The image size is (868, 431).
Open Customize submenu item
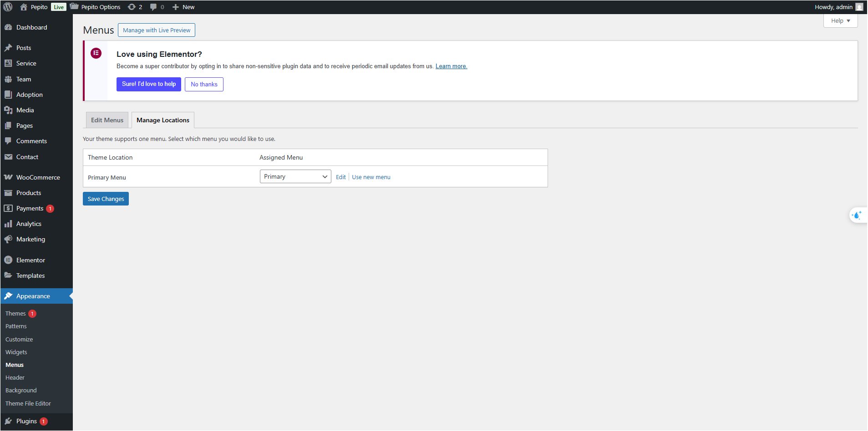coord(19,340)
